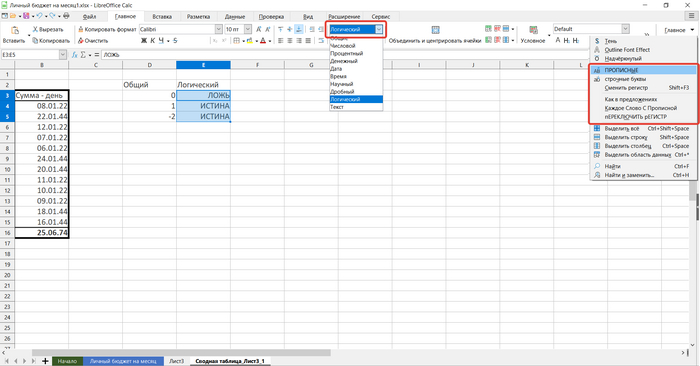The image size is (700, 366).
Task: Toggle wrap text icon
Action: click(321, 41)
